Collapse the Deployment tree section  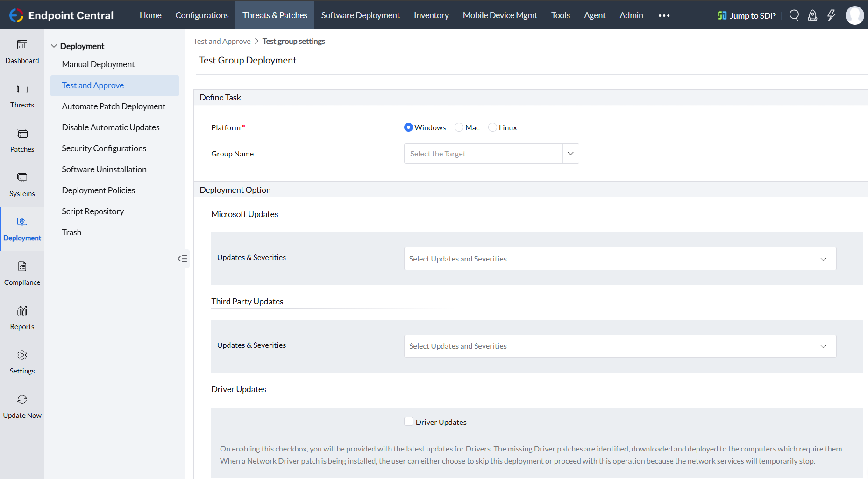(x=54, y=46)
